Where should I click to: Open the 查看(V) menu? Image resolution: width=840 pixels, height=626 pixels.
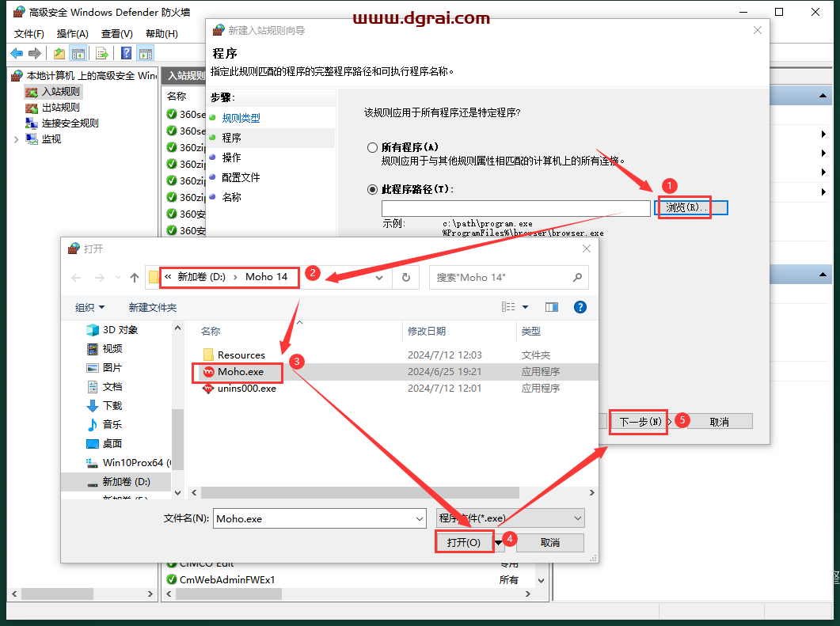coord(117,34)
